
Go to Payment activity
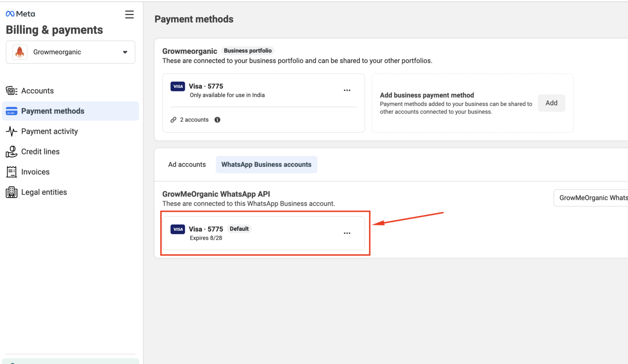tap(70, 131)
